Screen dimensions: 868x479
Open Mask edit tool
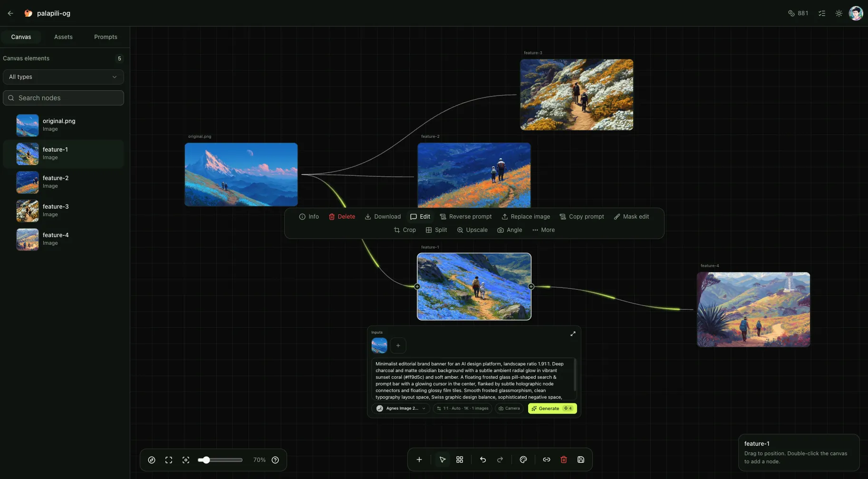click(631, 217)
